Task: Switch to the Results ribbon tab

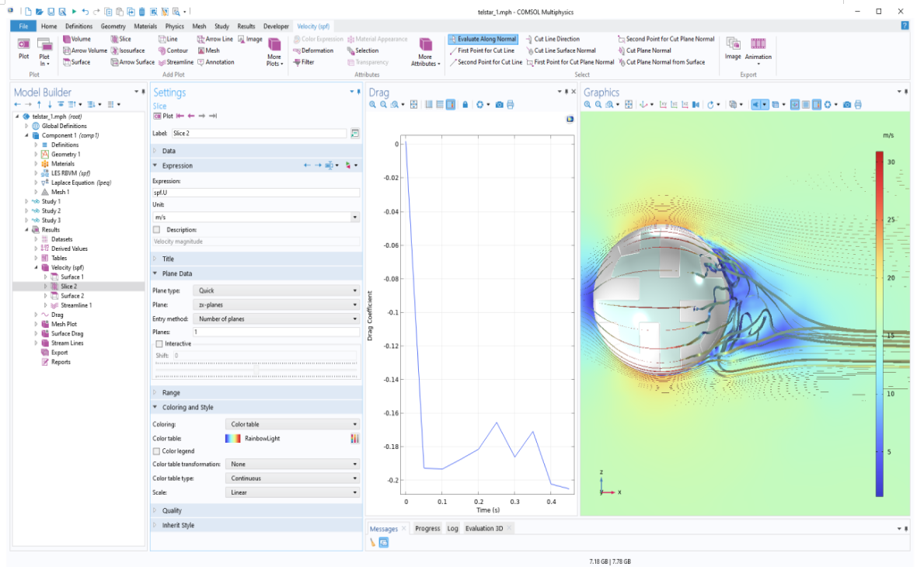Action: pos(246,26)
